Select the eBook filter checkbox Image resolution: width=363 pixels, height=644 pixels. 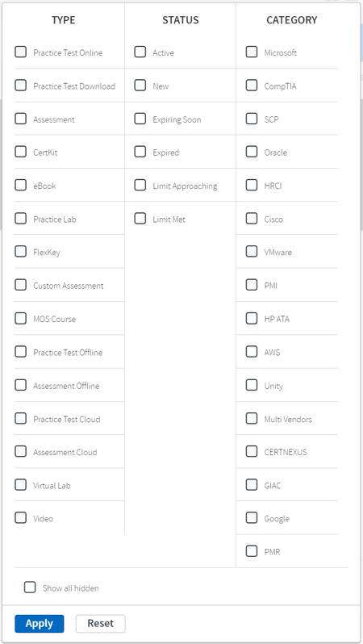click(x=20, y=186)
